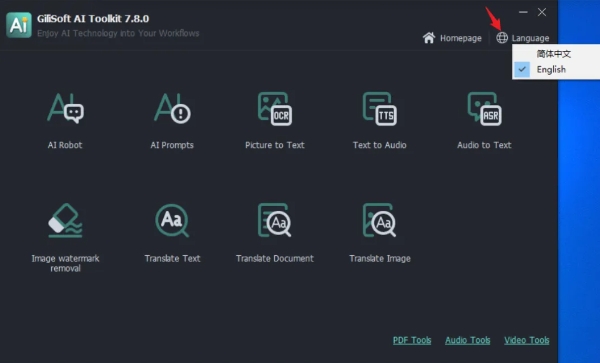Open the AI Robot tool
The height and width of the screenshot is (363, 600).
pyautogui.click(x=65, y=120)
